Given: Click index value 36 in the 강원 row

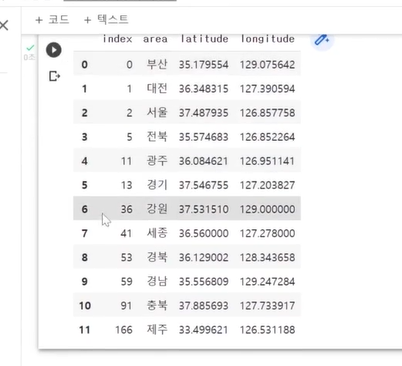Looking at the screenshot, I should click(x=126, y=209).
